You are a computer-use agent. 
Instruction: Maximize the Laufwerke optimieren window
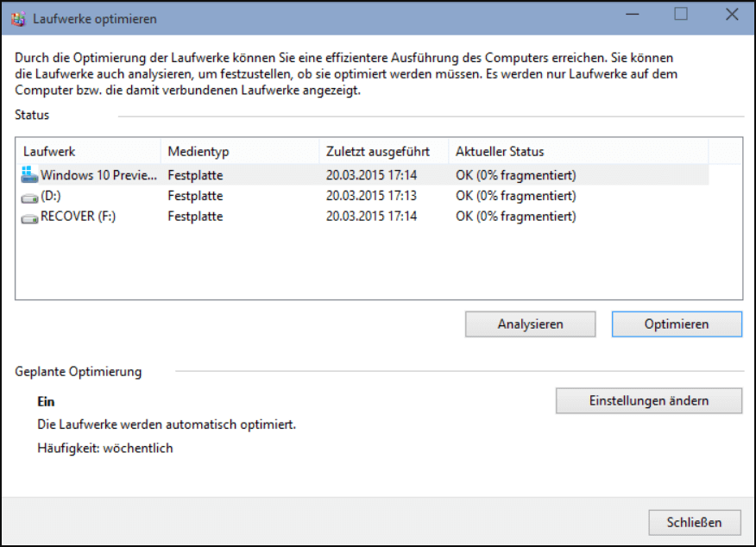click(x=681, y=15)
